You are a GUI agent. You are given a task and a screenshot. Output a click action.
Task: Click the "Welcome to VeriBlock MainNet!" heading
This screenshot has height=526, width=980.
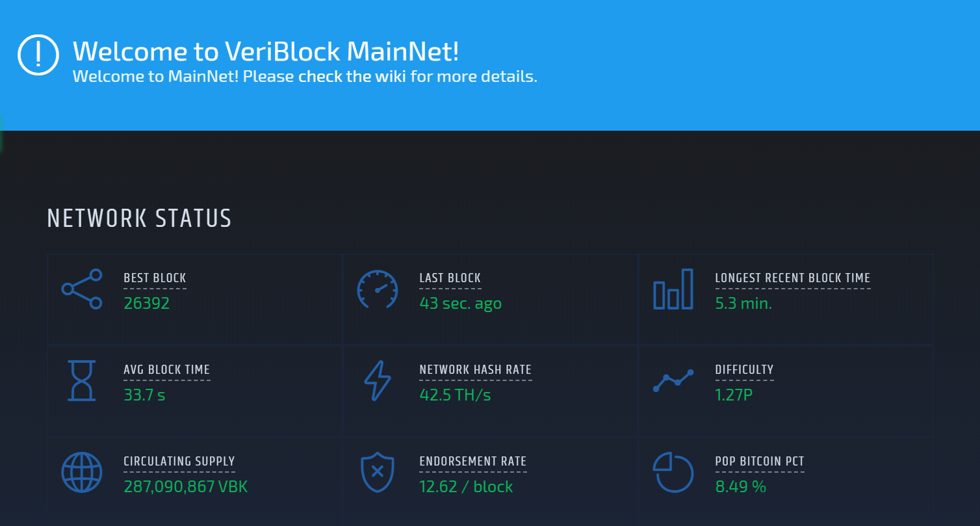[x=266, y=51]
